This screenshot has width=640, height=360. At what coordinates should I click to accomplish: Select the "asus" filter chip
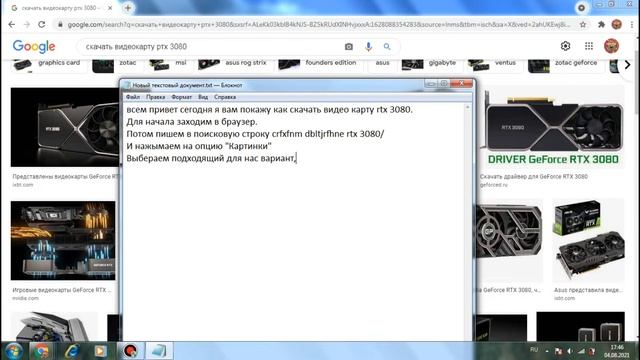coord(382,63)
